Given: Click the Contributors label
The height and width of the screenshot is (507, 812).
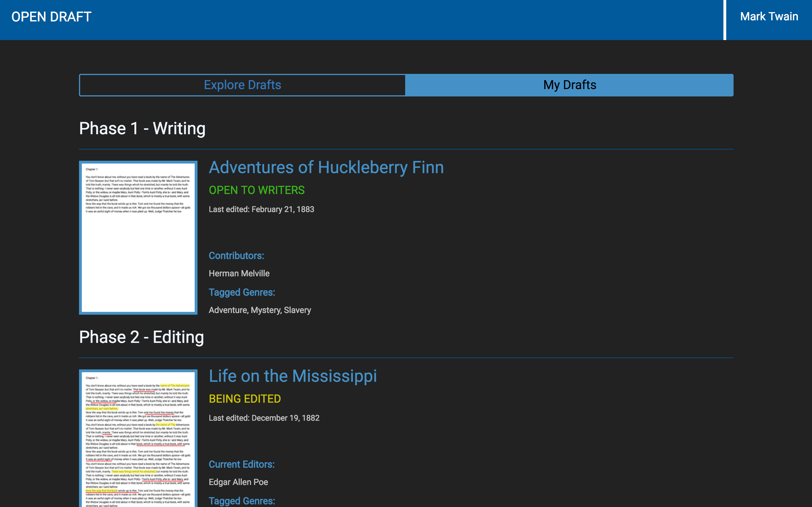Looking at the screenshot, I should point(236,255).
